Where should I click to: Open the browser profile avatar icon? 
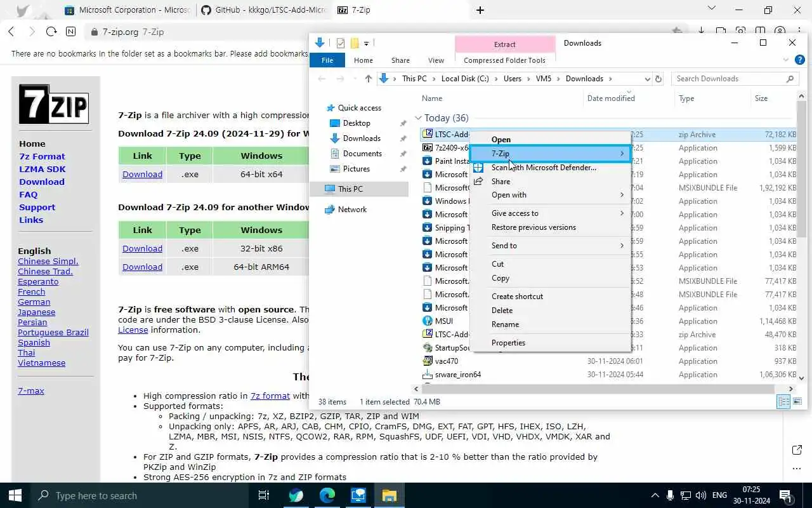[780, 31]
